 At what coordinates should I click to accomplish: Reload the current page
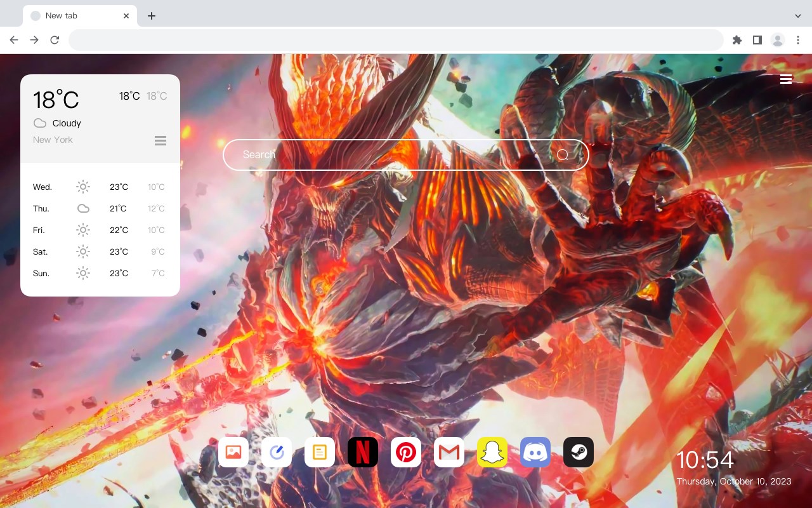(x=55, y=40)
